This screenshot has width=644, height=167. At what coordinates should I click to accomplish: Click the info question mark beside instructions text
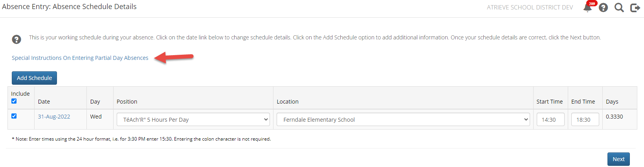pyautogui.click(x=17, y=39)
